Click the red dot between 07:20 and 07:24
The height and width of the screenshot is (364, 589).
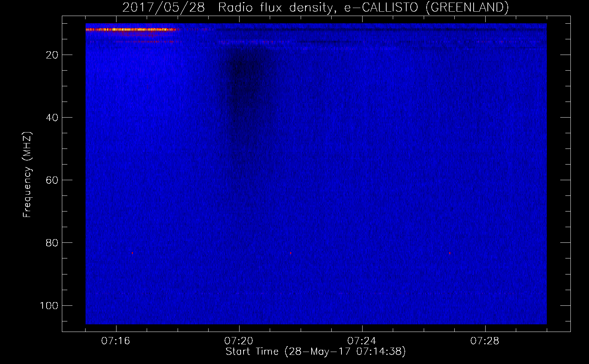pos(290,253)
